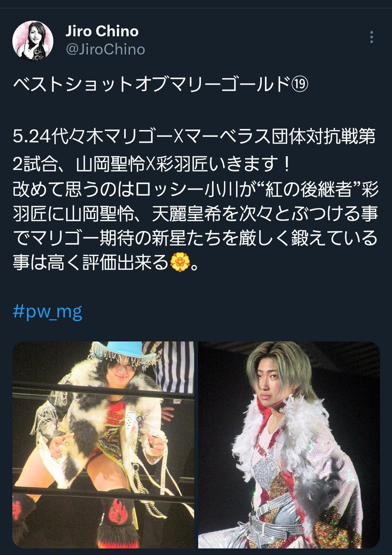Click the blue cowboy hat in left photo

tap(122, 354)
